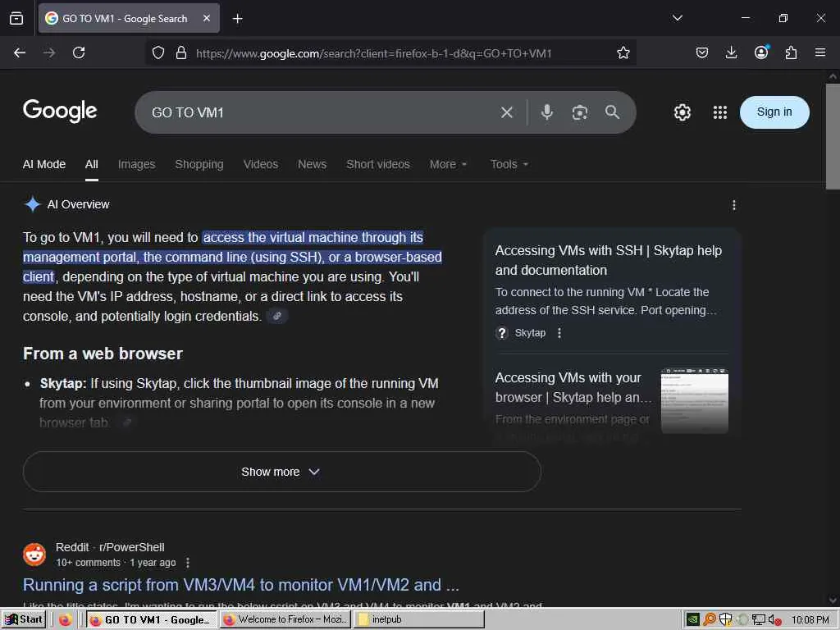Open Firefox downloads panel
The height and width of the screenshot is (630, 840).
(731, 52)
